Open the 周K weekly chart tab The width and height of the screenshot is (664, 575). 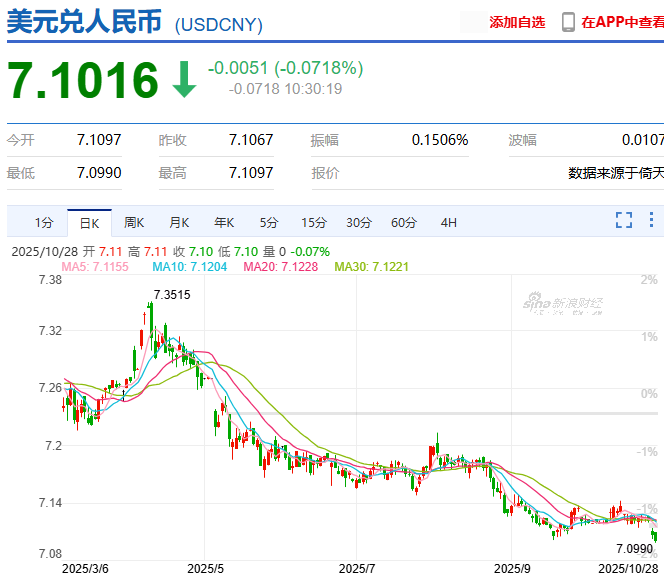pyautogui.click(x=134, y=222)
